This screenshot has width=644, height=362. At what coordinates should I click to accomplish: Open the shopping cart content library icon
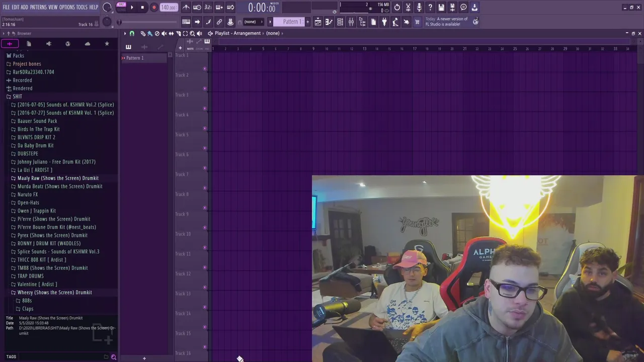pyautogui.click(x=417, y=22)
